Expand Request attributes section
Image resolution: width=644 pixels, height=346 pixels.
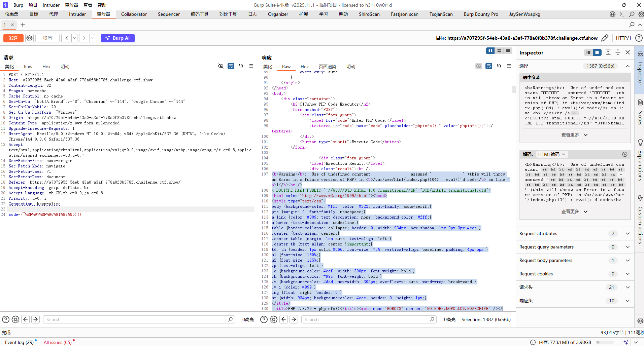click(x=574, y=233)
